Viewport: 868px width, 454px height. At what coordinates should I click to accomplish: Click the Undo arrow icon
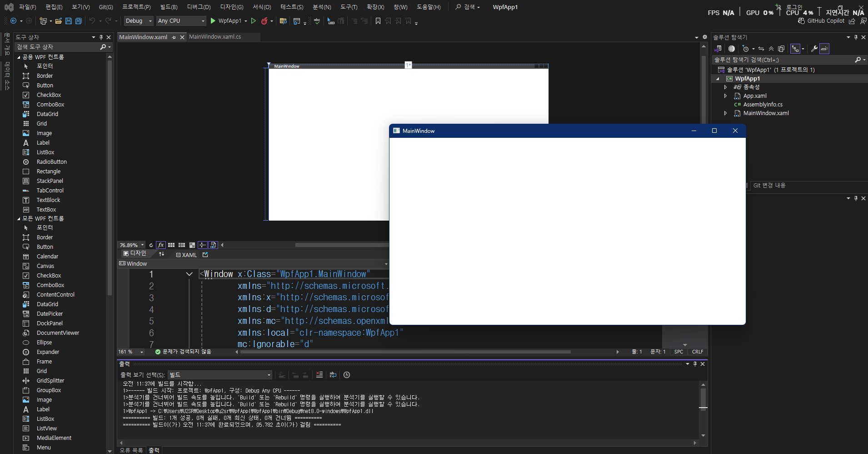(x=92, y=21)
